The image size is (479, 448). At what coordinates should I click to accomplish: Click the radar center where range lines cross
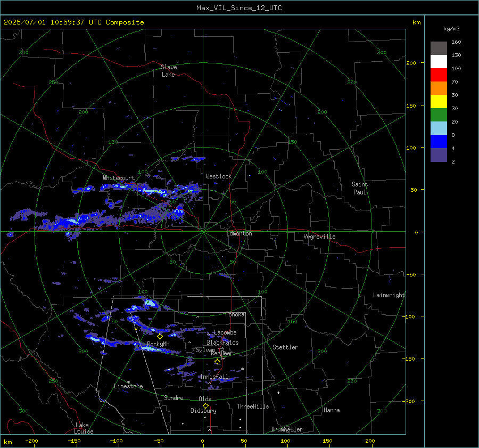[203, 232]
